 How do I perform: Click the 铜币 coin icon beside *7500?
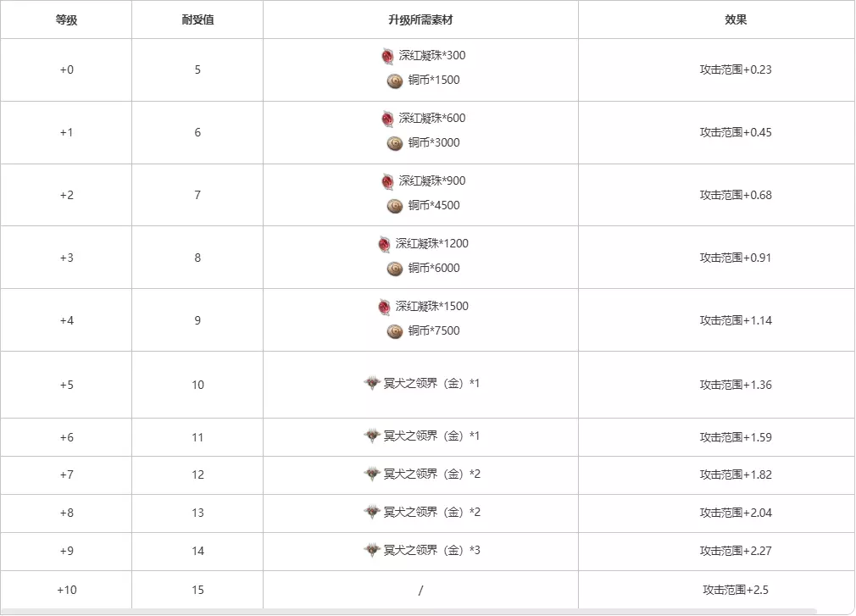pos(394,331)
